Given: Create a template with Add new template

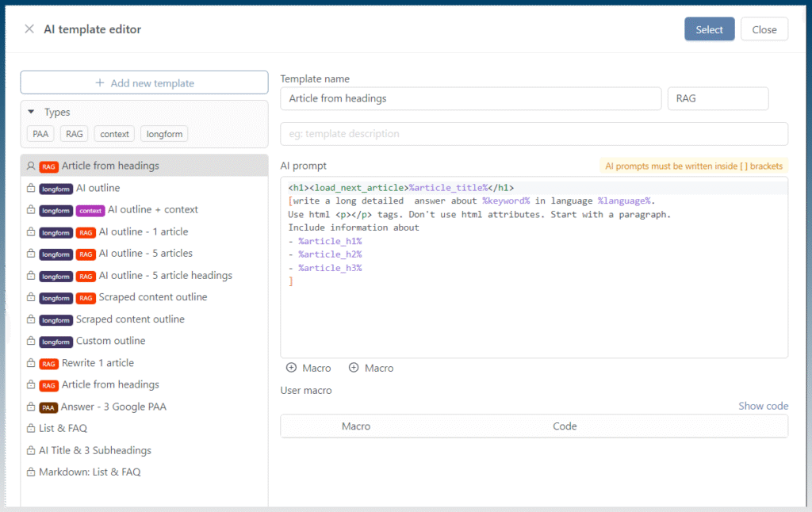Looking at the screenshot, I should (144, 83).
